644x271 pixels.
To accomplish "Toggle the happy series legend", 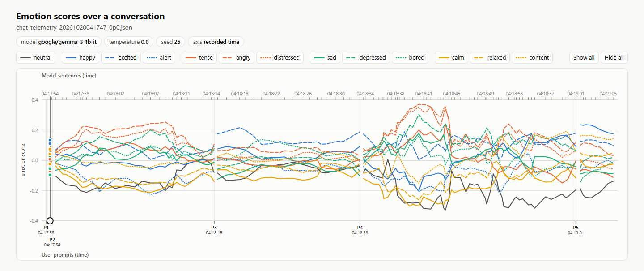I will click(80, 57).
